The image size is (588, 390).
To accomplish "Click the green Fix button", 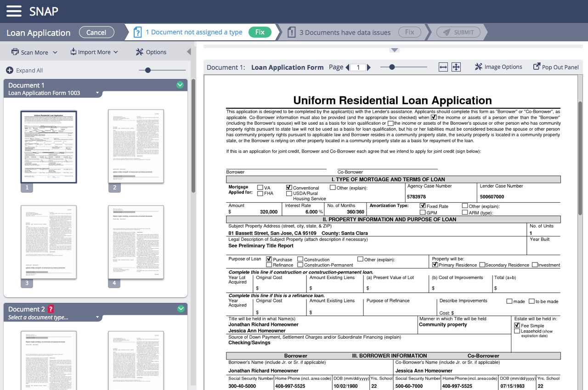I will click(x=260, y=32).
